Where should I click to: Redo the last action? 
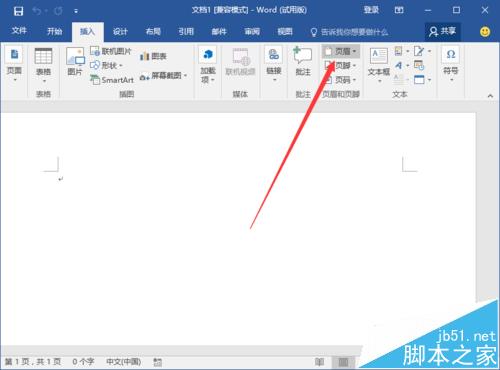[x=58, y=11]
